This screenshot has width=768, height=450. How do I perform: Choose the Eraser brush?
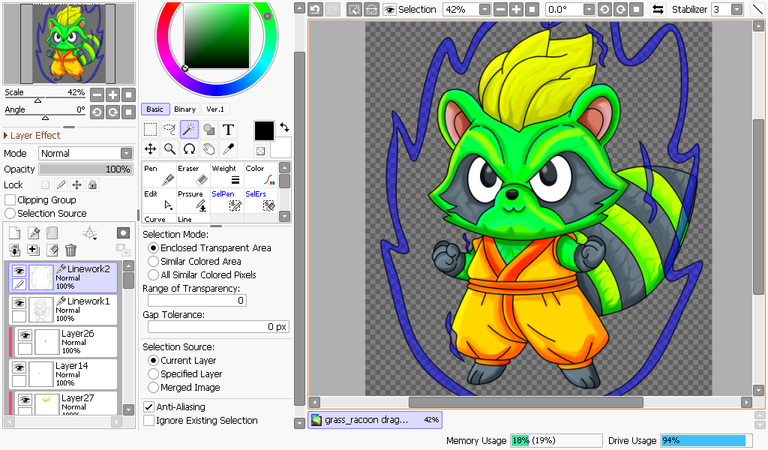click(x=193, y=175)
